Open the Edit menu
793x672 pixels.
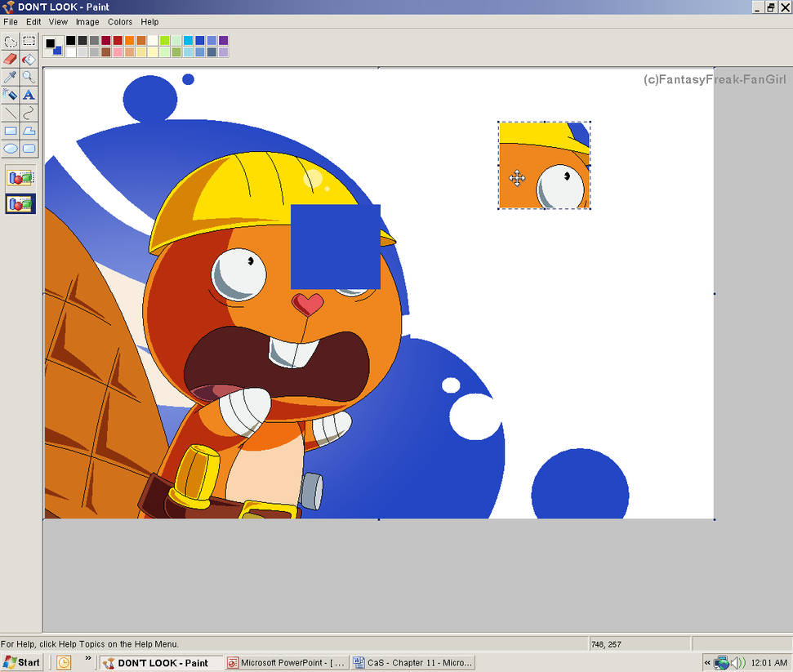(x=33, y=22)
